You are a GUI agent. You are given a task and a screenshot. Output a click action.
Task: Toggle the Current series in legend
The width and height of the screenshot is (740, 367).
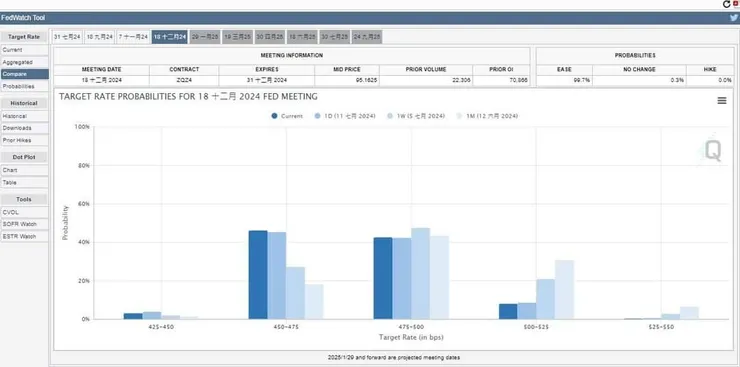(x=287, y=116)
